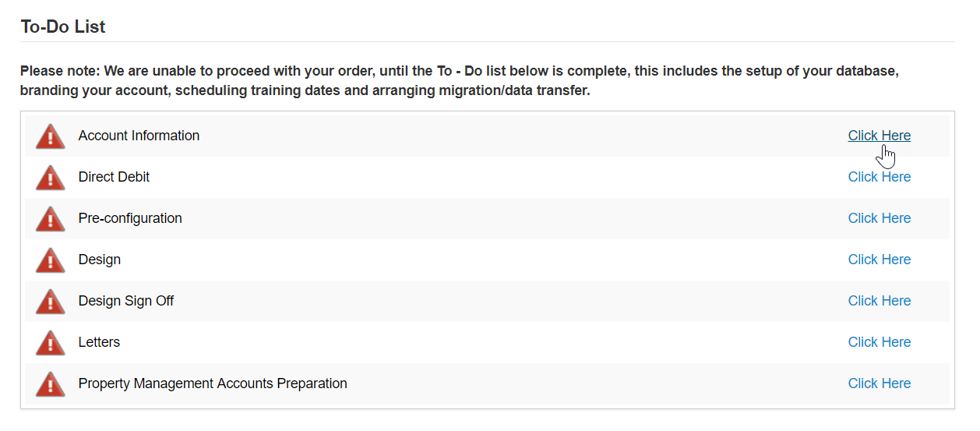Click the warning icon beside Account Information
Viewport: 980px width, 431px height.
click(51, 137)
